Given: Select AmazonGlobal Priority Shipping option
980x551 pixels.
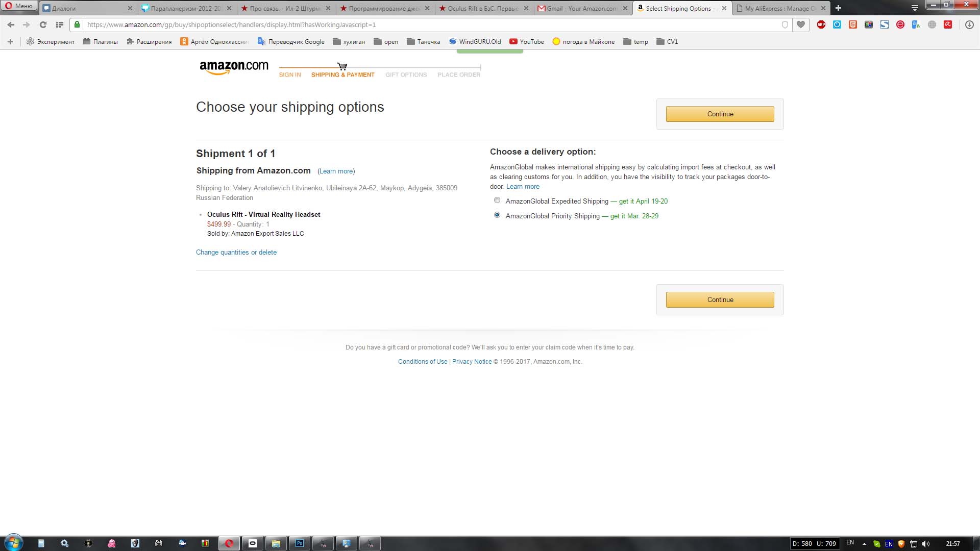Looking at the screenshot, I should (497, 215).
